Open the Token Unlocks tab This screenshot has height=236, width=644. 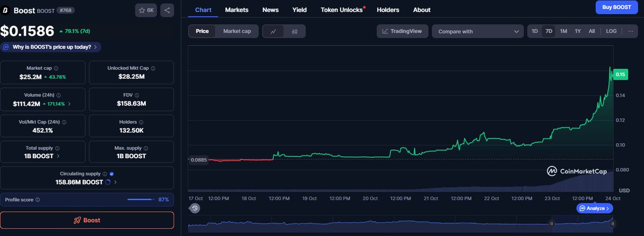click(342, 10)
